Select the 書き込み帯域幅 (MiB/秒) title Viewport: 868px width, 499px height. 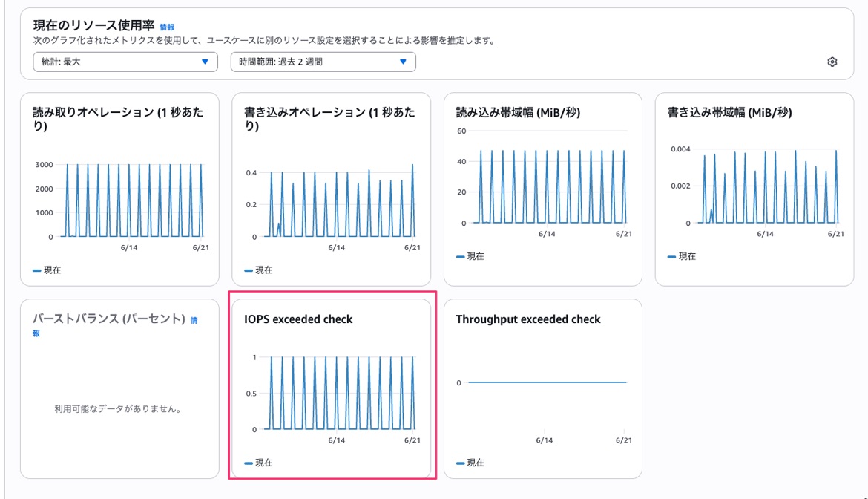(729, 112)
